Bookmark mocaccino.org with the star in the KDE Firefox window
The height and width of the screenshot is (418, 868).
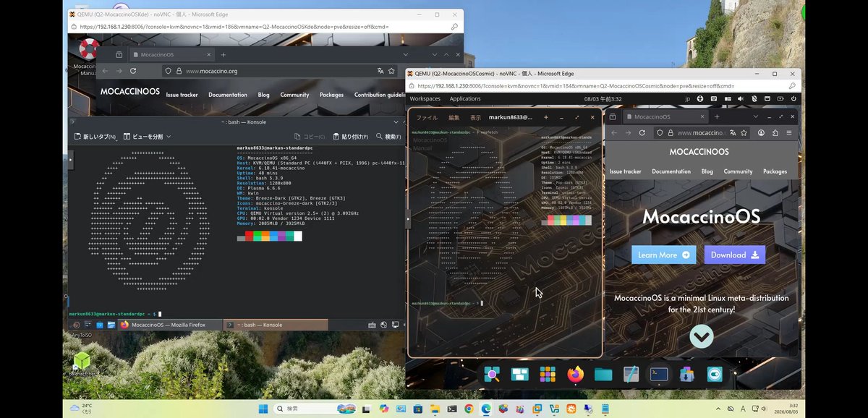pos(391,71)
